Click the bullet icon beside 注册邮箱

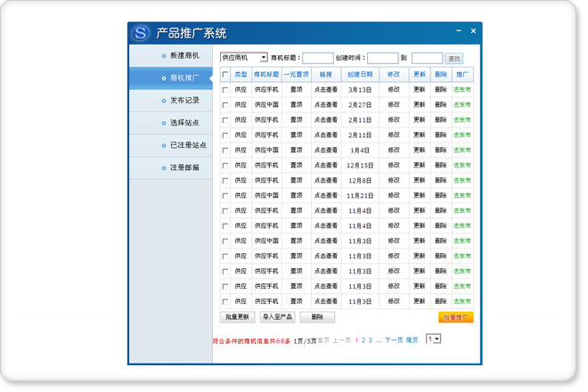point(163,167)
